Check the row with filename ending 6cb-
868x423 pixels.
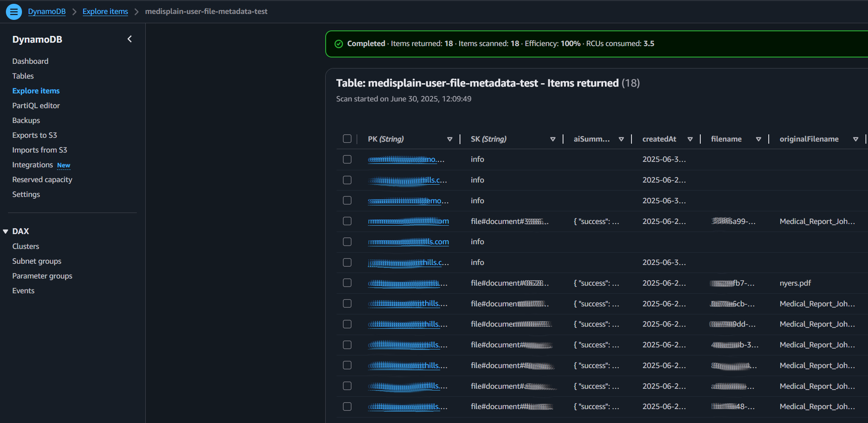pyautogui.click(x=347, y=304)
